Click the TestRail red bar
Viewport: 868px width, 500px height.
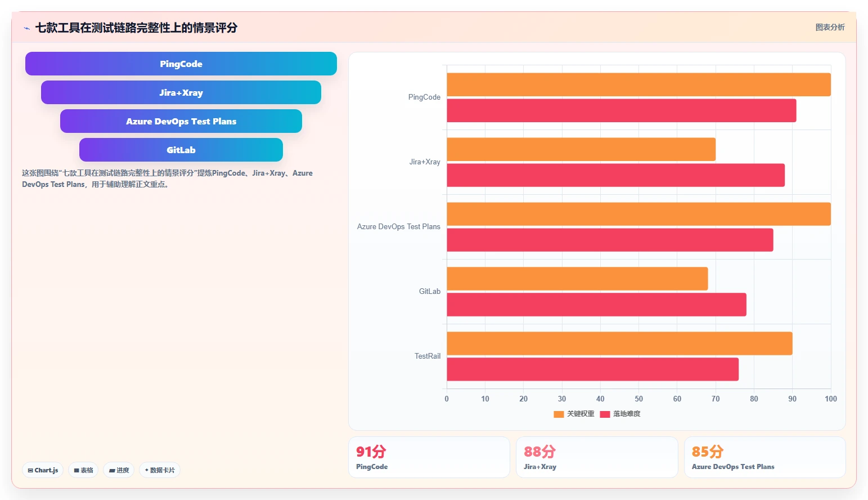point(592,369)
